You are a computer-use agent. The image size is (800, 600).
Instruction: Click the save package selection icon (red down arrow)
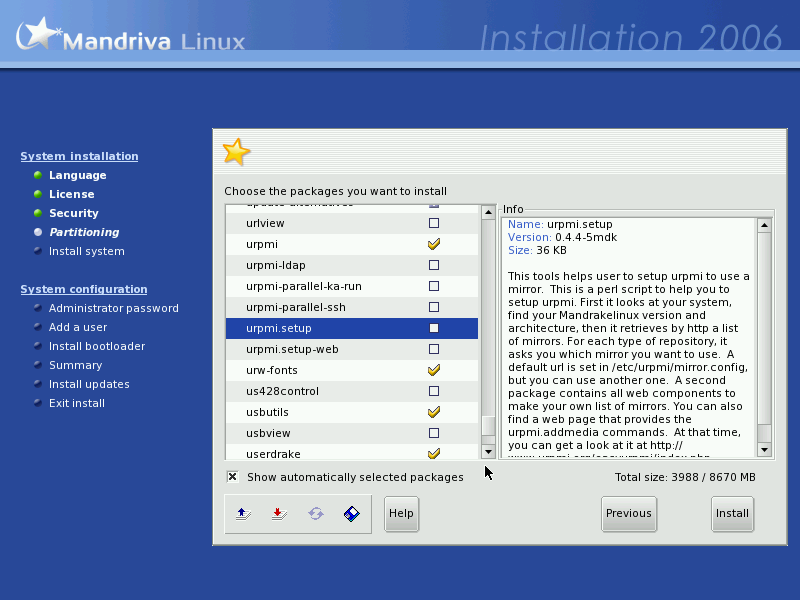[279, 513]
